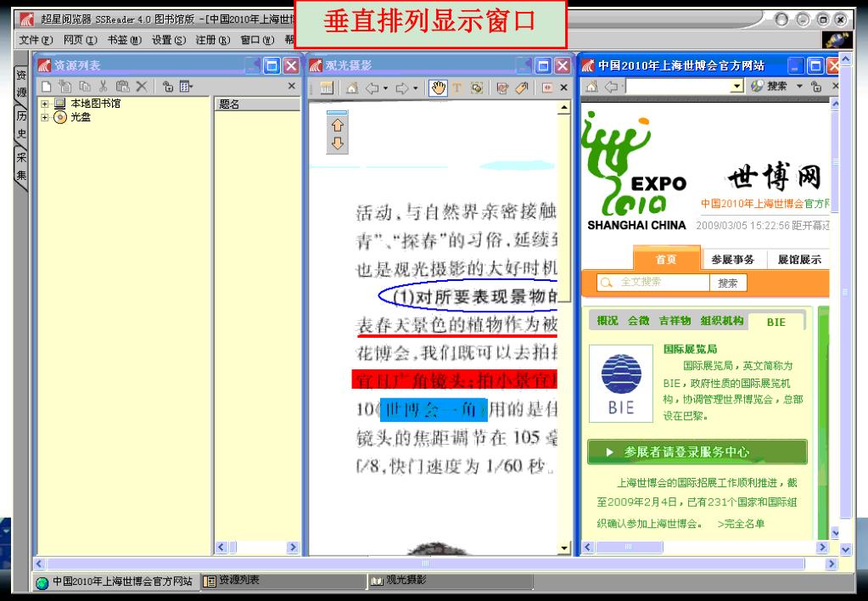
Task: Click the Forward arrow in 观光摄影 toolbar
Action: click(402, 87)
